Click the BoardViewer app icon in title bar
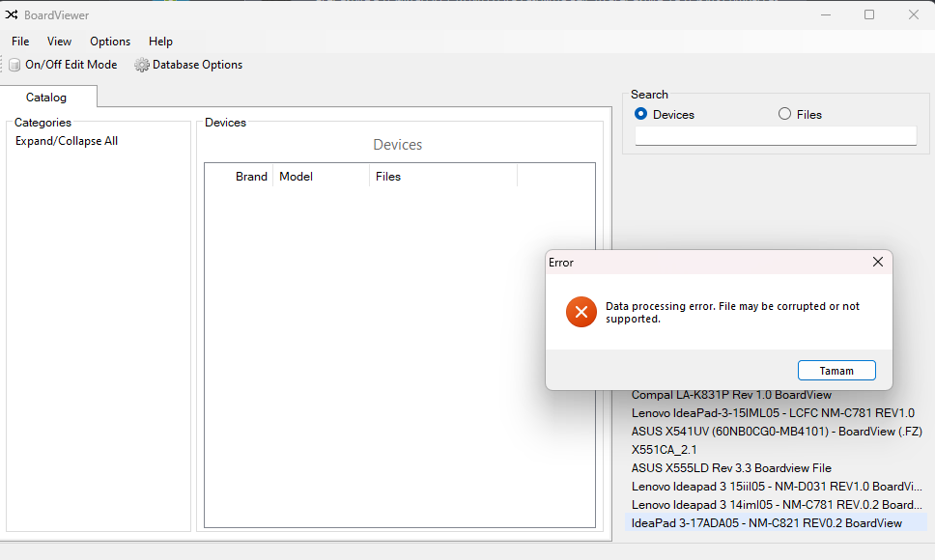This screenshot has width=935, height=560. click(x=12, y=14)
